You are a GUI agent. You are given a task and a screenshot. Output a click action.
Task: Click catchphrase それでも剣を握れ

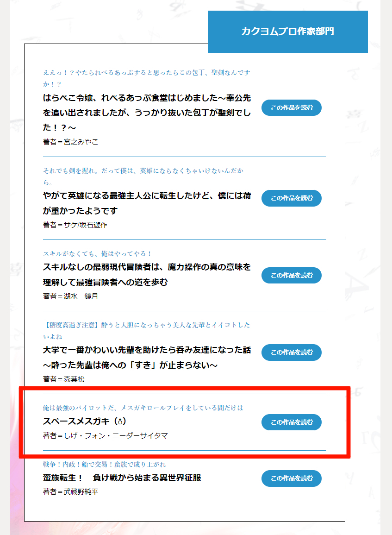tap(143, 176)
